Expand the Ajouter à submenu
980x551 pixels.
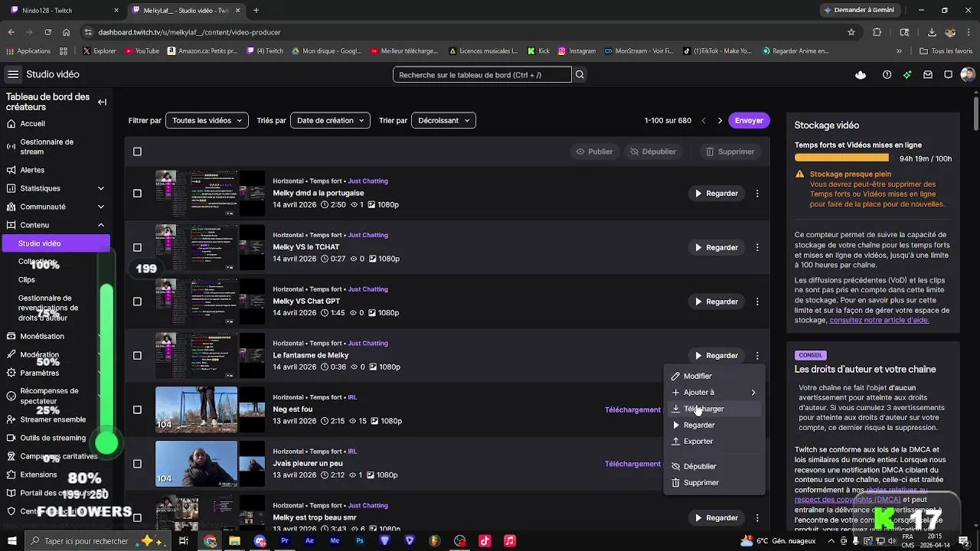714,392
